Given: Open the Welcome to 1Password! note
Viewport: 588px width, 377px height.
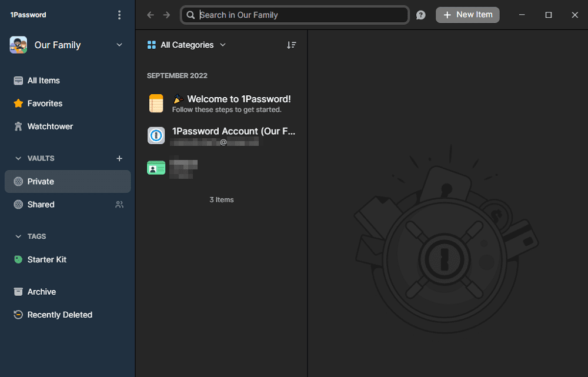Looking at the screenshot, I should (221, 104).
